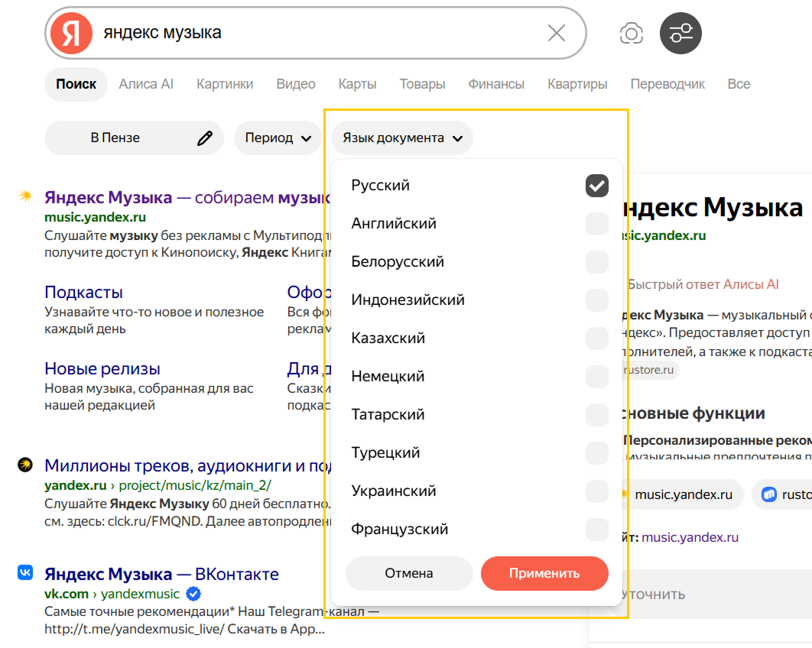Enable the Индонезийский checkbox
812x648 pixels.
point(596,300)
